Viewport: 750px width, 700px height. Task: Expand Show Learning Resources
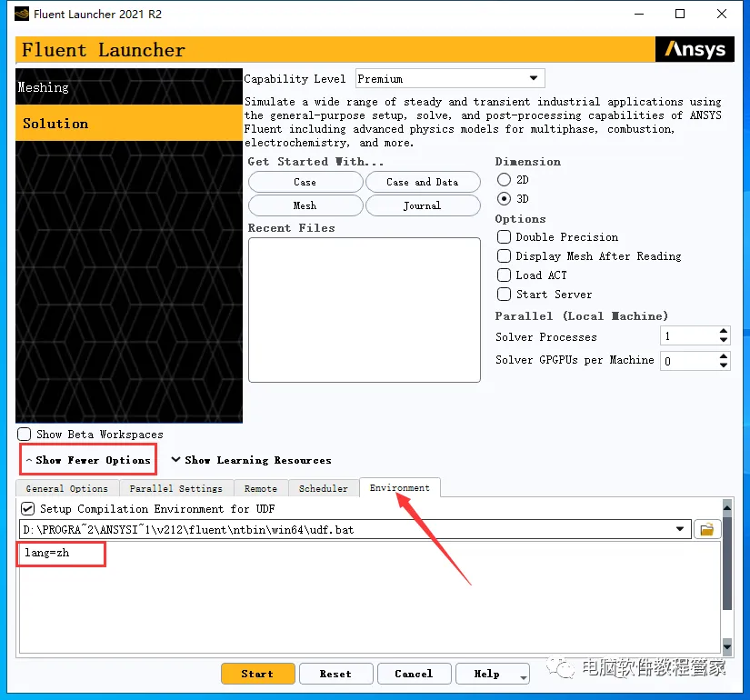[251, 460]
